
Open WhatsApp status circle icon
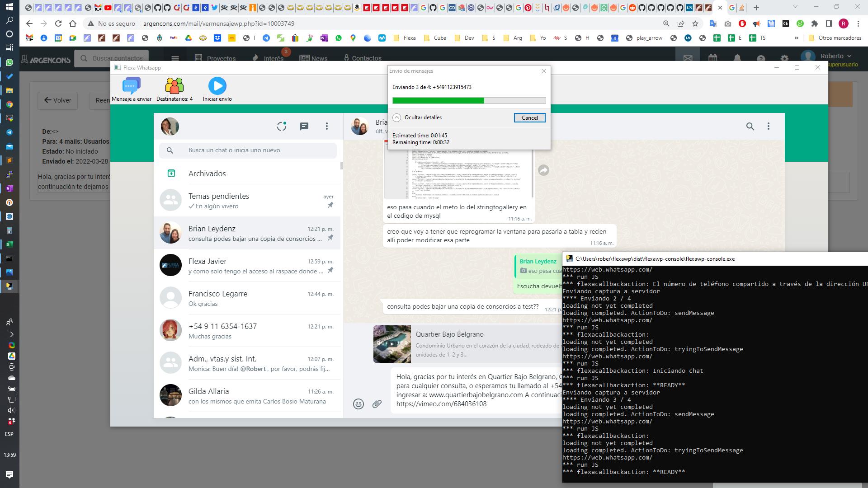(282, 127)
